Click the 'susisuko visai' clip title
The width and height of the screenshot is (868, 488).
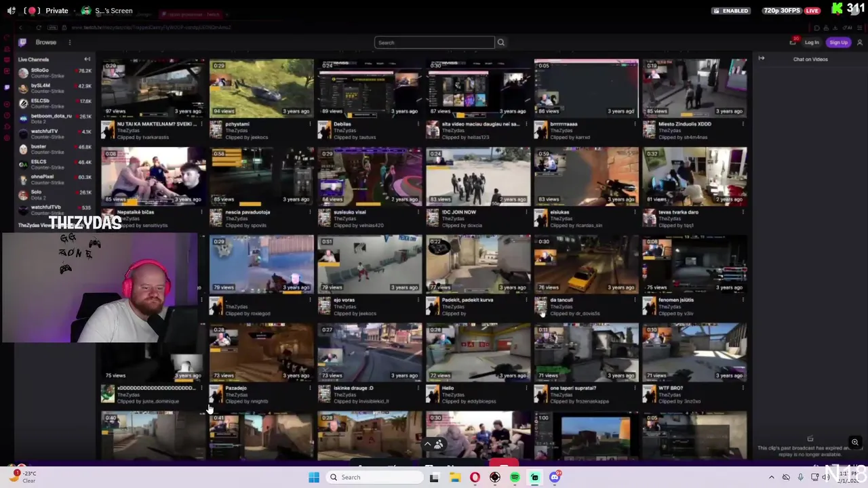350,212
